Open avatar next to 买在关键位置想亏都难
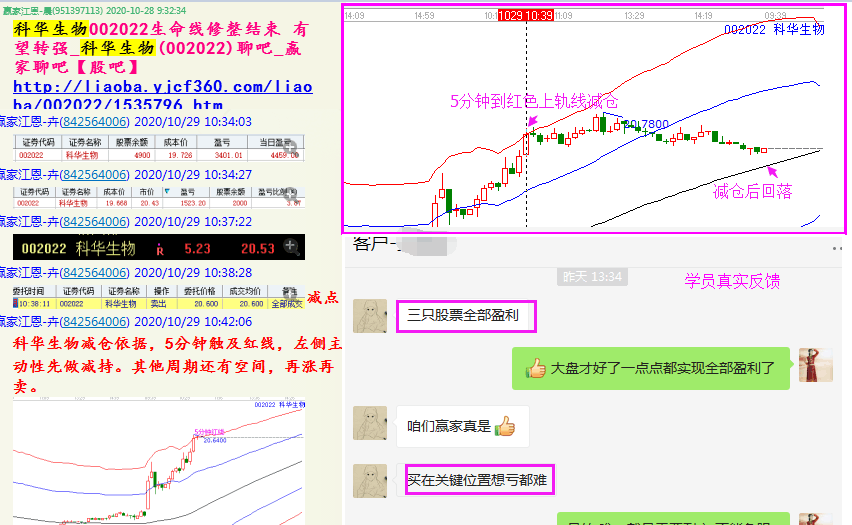The image size is (852, 525). click(x=371, y=481)
